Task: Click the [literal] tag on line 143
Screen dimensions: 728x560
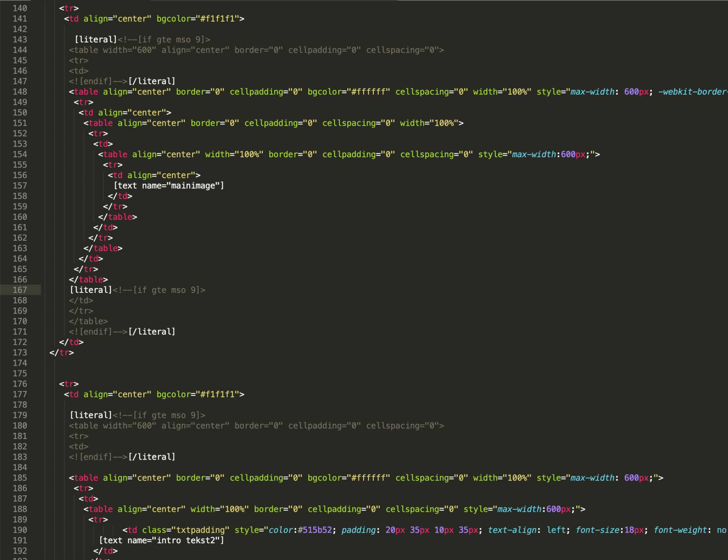Action: (96, 39)
